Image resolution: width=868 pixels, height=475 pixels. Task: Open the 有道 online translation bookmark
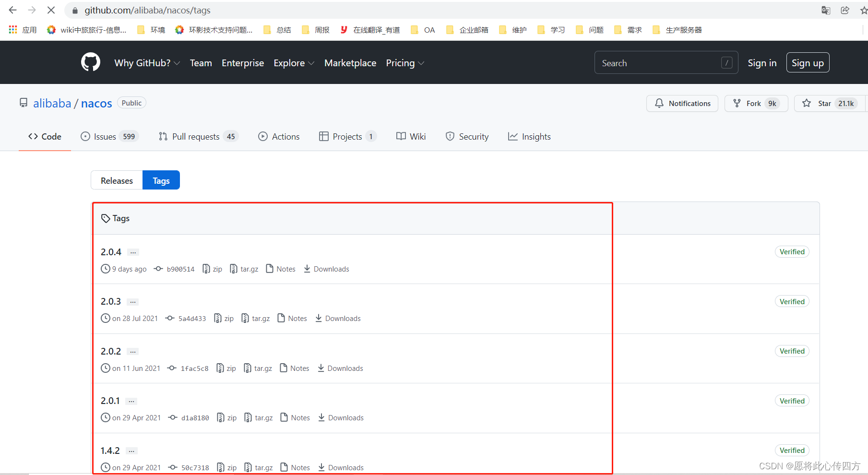click(x=370, y=30)
